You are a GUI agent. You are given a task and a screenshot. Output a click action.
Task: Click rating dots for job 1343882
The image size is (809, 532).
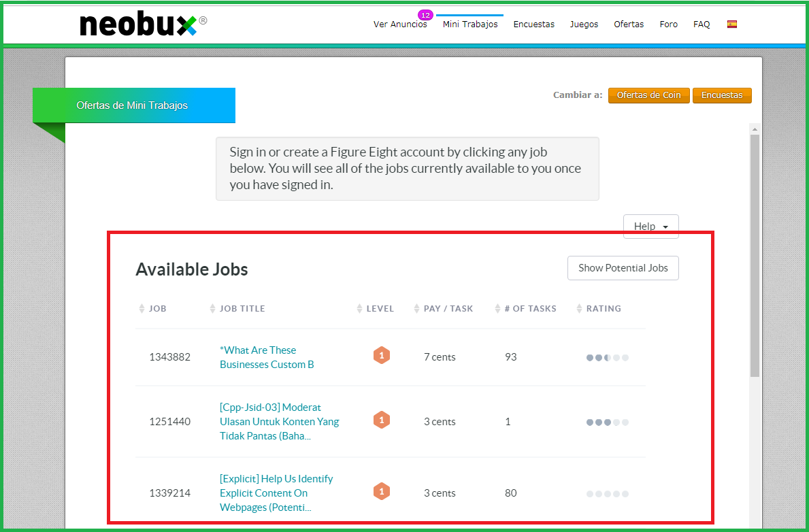pos(608,358)
